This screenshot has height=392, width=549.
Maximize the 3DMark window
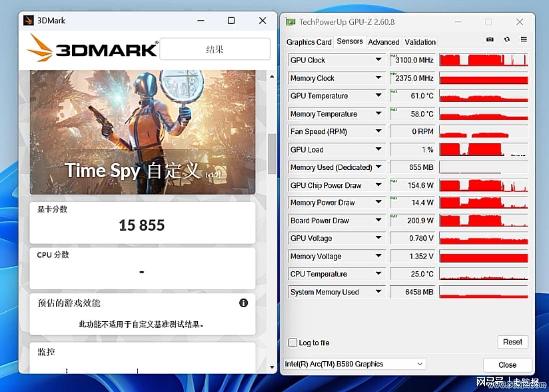pos(231,21)
